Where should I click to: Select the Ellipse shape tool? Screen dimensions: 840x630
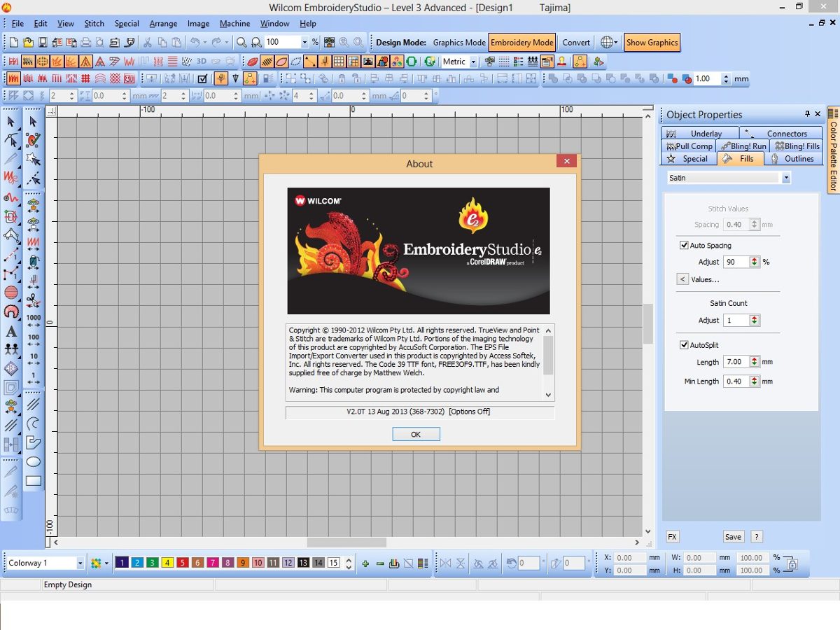click(x=34, y=462)
